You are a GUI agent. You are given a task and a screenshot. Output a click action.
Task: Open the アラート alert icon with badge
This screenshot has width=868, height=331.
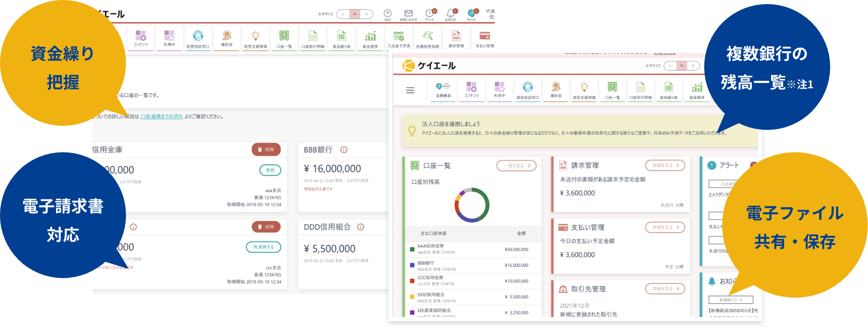(430, 14)
